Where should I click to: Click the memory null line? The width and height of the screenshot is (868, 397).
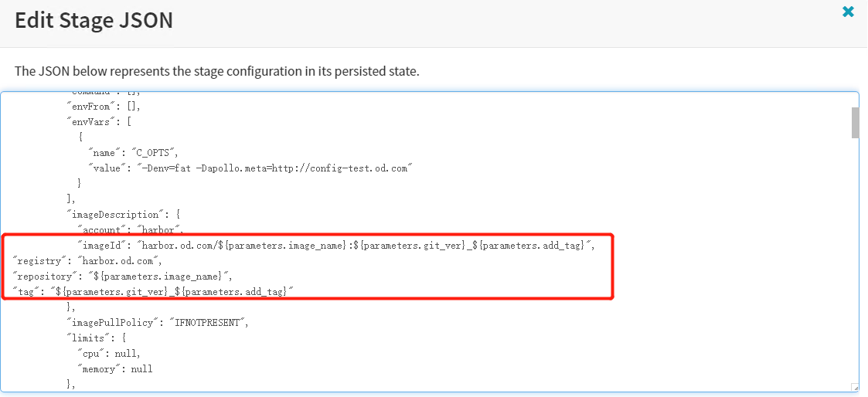tap(114, 368)
